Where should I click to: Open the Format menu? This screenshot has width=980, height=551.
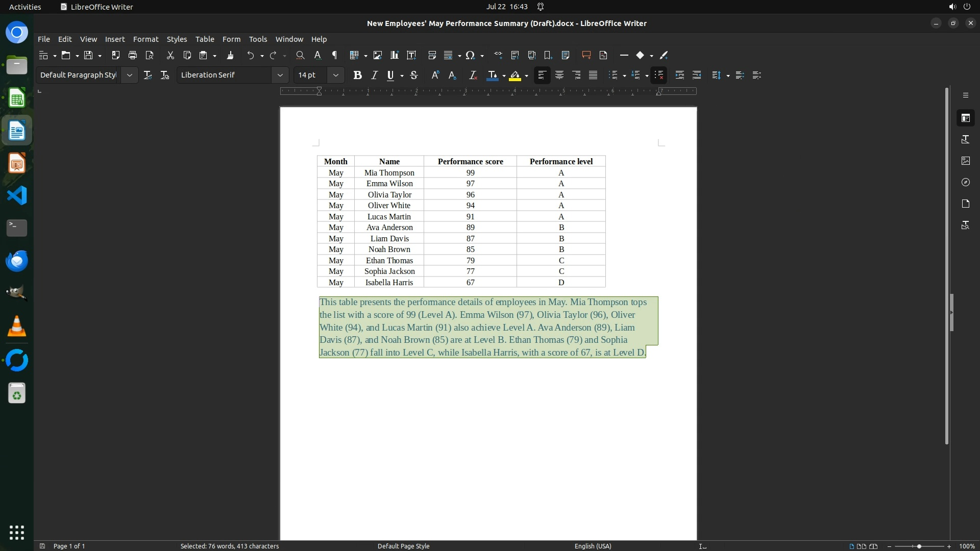145,39
